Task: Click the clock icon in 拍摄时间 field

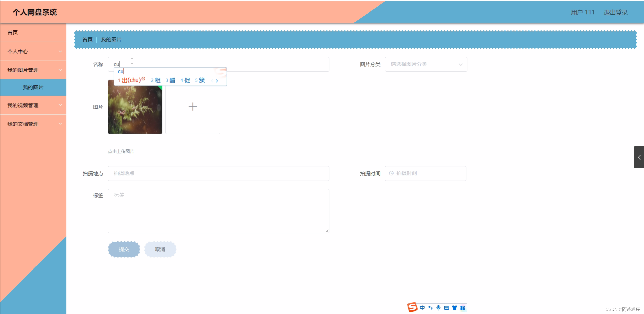Action: [391, 173]
